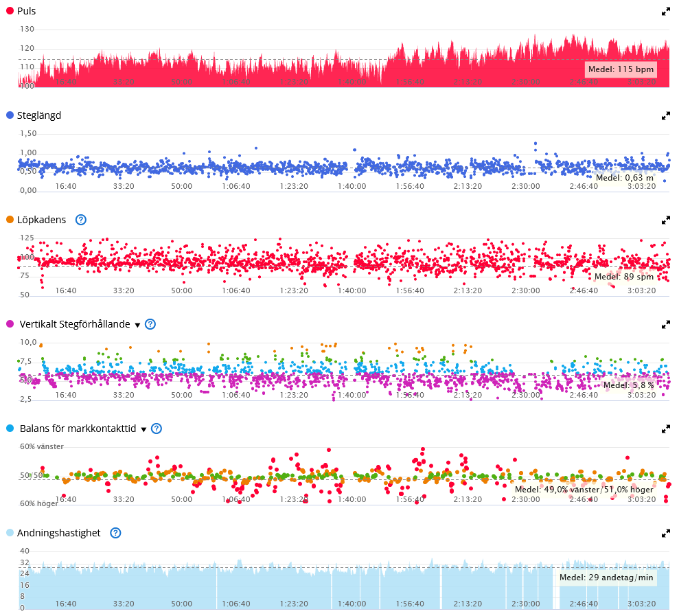Click the 50:00 time mark on Steglängd chart
The height and width of the screenshot is (616, 679).
(181, 186)
